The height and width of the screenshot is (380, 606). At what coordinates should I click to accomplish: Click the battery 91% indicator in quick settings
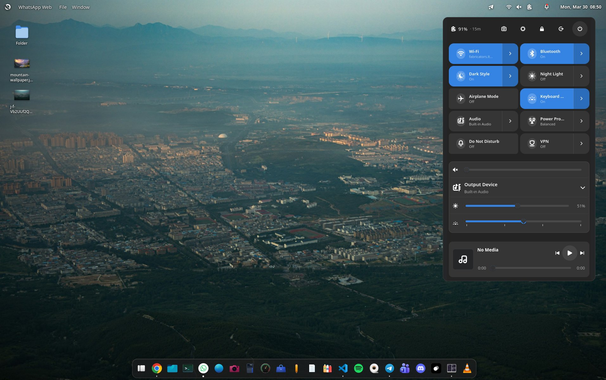pos(466,29)
